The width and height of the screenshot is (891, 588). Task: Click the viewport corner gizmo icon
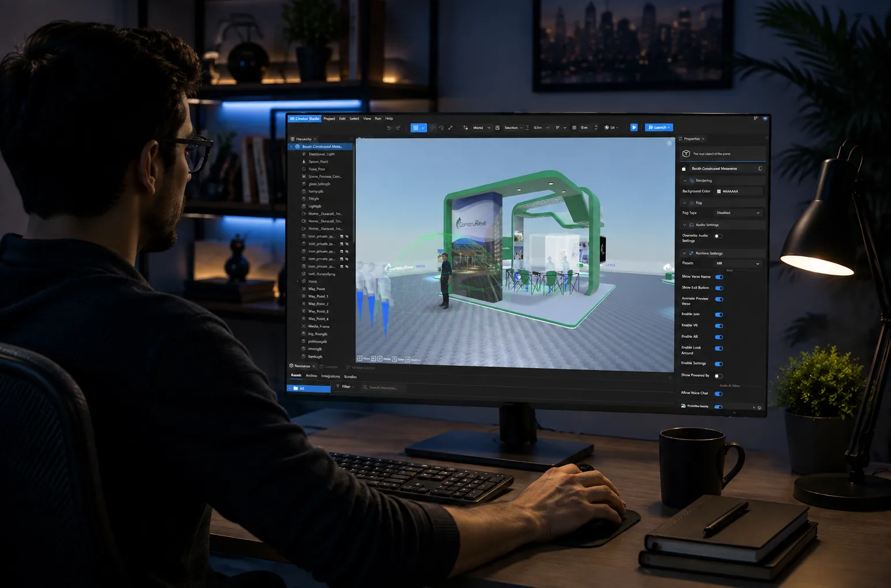coord(669,143)
